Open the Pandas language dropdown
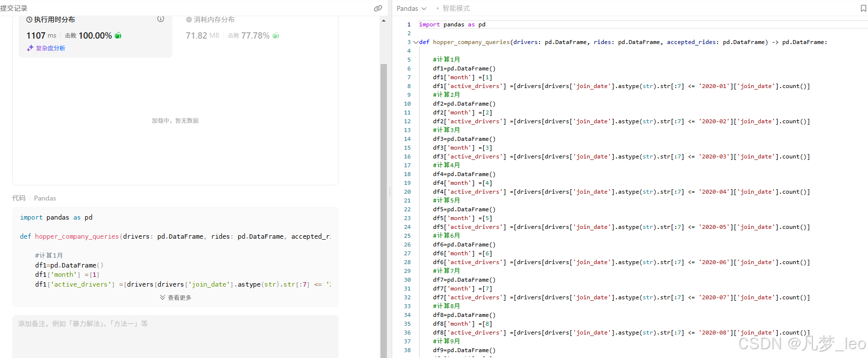This screenshot has width=868, height=358. pos(411,8)
